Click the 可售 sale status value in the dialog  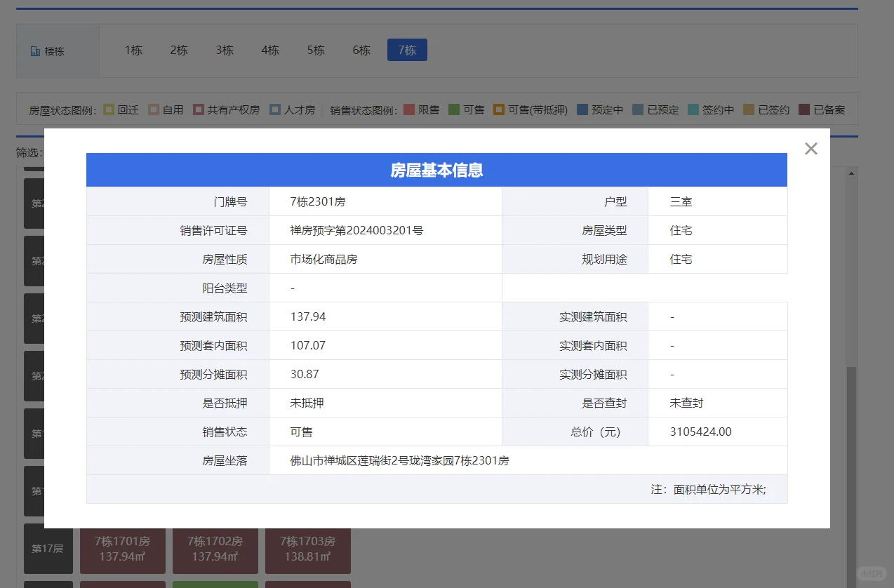(302, 432)
